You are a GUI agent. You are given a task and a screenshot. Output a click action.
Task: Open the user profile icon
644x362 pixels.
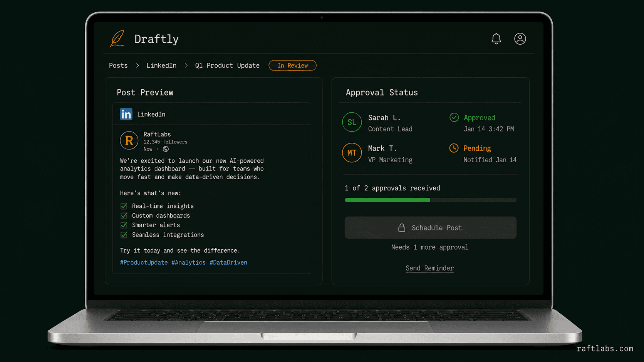coord(520,39)
